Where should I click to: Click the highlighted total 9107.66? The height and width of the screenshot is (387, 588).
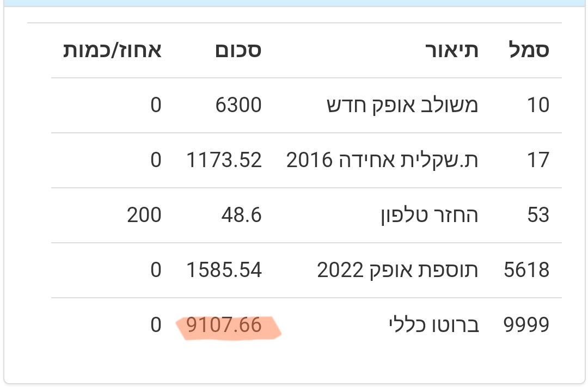click(224, 325)
